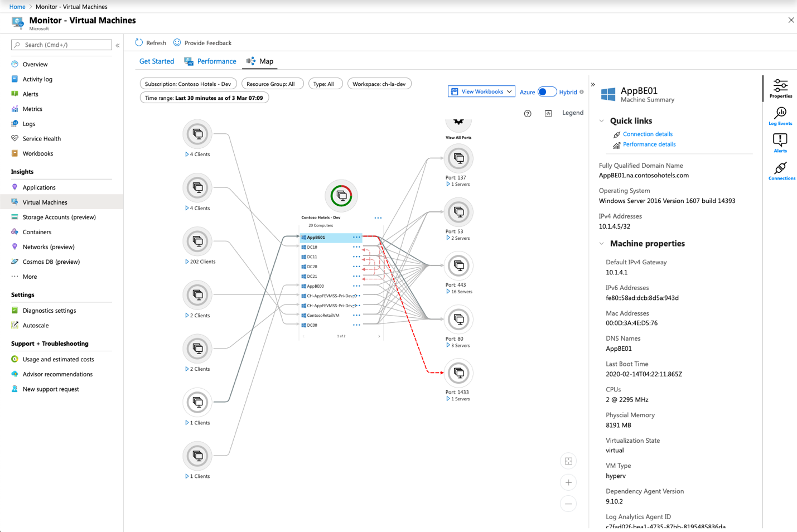Open Networks (preview) insights
Image resolution: width=797 pixels, height=532 pixels.
(49, 247)
